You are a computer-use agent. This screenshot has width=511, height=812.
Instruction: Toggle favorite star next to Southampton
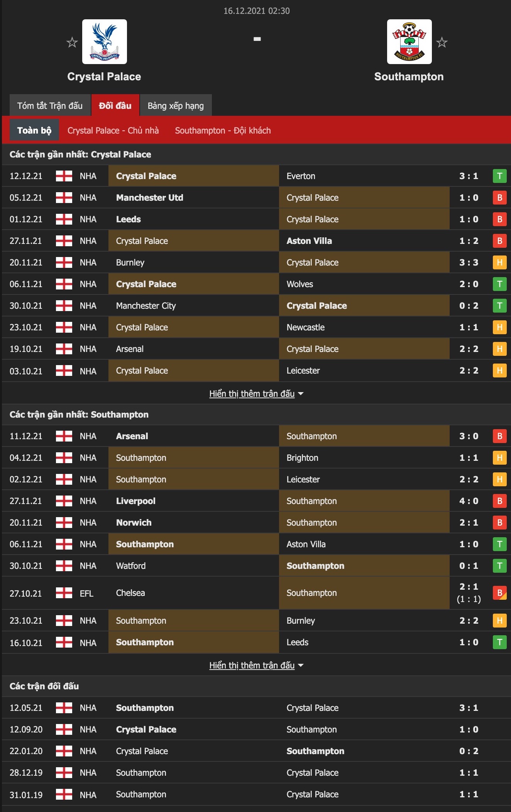coord(442,42)
